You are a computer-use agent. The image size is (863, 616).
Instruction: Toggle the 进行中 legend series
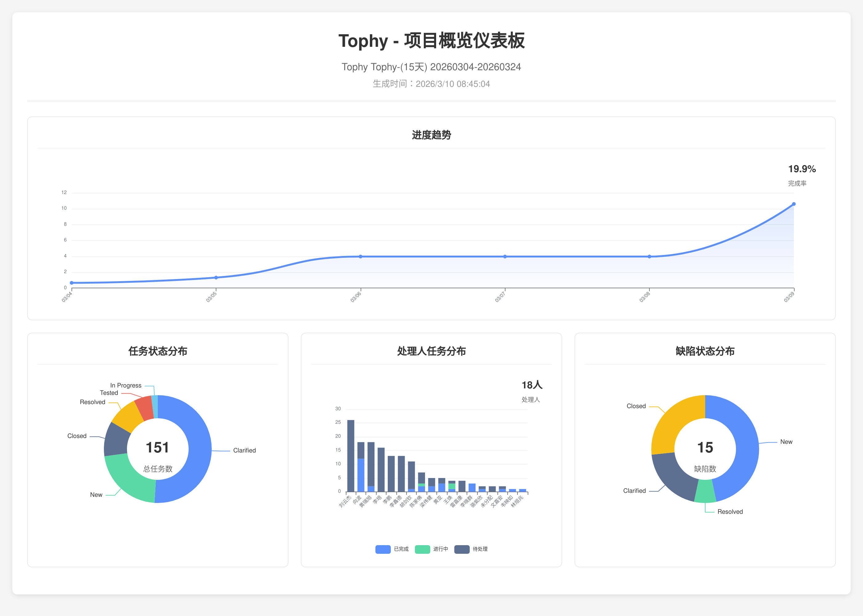pos(440,549)
